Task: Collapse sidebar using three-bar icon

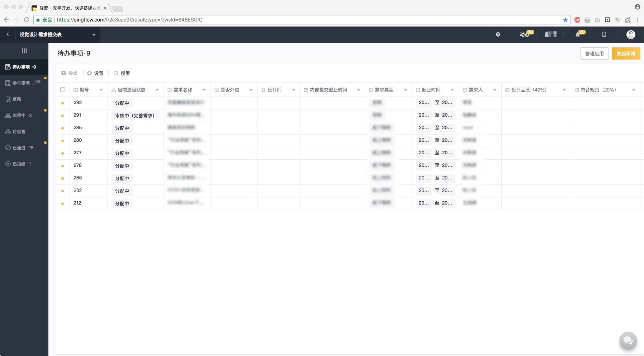Action: [x=24, y=51]
